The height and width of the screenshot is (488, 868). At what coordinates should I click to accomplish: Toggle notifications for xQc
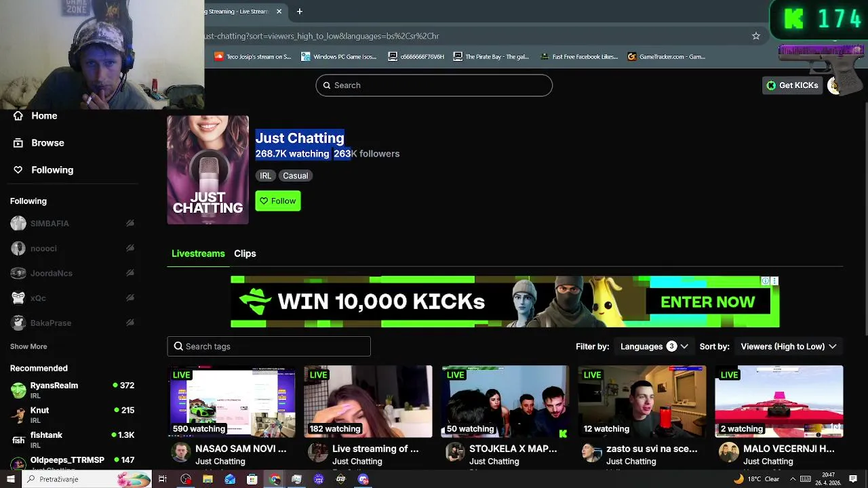pyautogui.click(x=130, y=298)
